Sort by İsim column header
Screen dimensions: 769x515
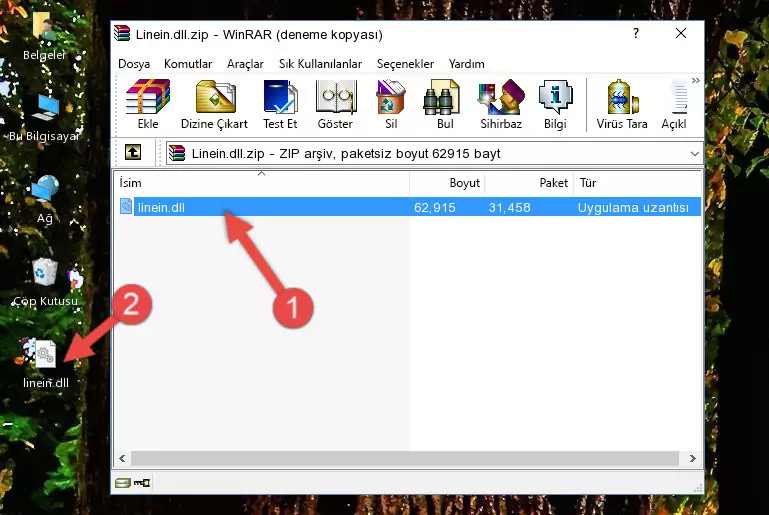point(262,183)
